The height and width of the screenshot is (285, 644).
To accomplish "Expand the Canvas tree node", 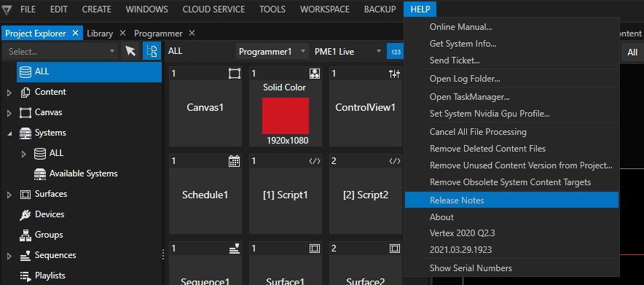I will (x=9, y=113).
